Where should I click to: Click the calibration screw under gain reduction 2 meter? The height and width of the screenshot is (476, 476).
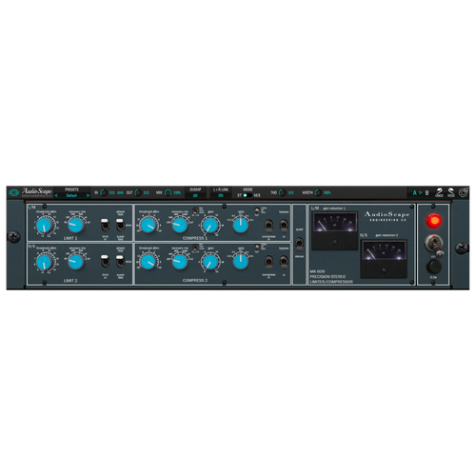point(384,270)
